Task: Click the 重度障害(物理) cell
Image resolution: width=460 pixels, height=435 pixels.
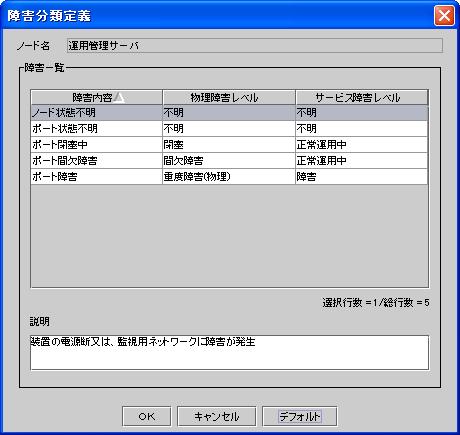Action: point(229,177)
